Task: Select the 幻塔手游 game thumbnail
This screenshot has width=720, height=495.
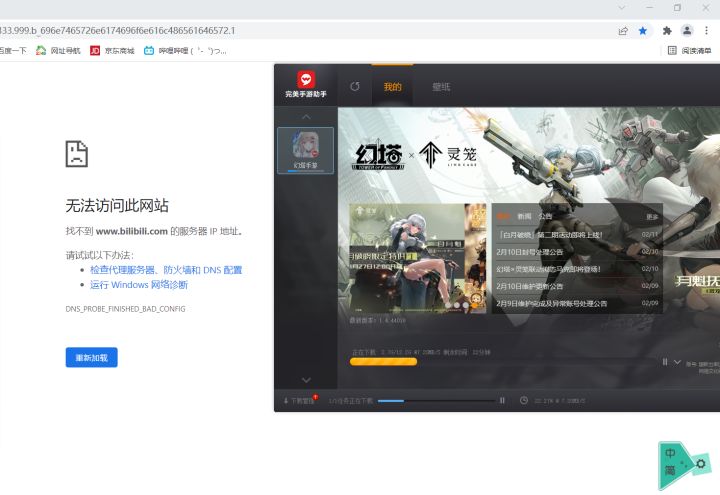Action: point(306,150)
